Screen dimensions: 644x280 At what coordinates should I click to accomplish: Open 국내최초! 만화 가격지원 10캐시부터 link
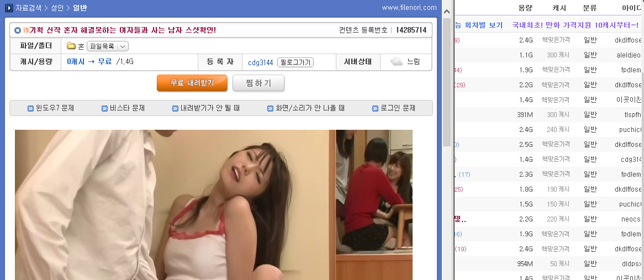[576, 25]
